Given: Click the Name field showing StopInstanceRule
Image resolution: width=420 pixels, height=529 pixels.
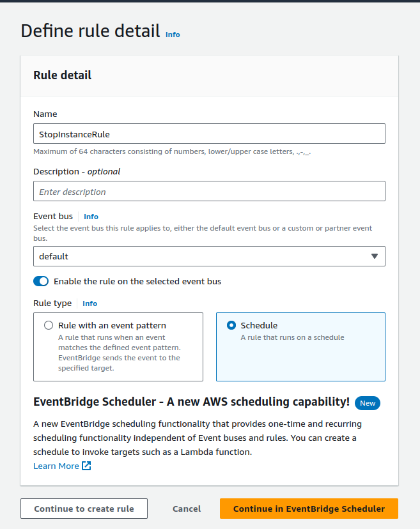Looking at the screenshot, I should [209, 134].
